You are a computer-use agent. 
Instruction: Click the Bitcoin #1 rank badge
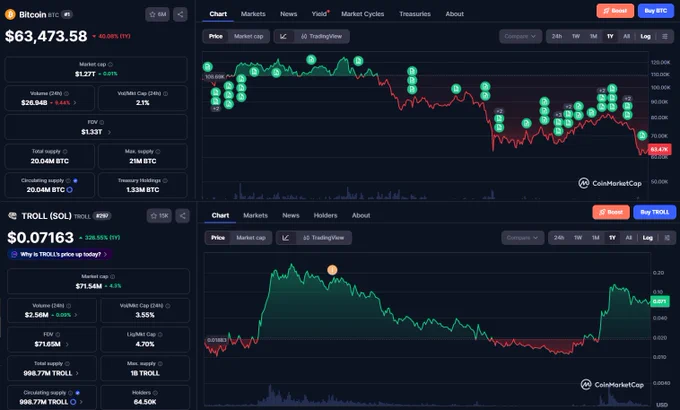pyautogui.click(x=67, y=14)
